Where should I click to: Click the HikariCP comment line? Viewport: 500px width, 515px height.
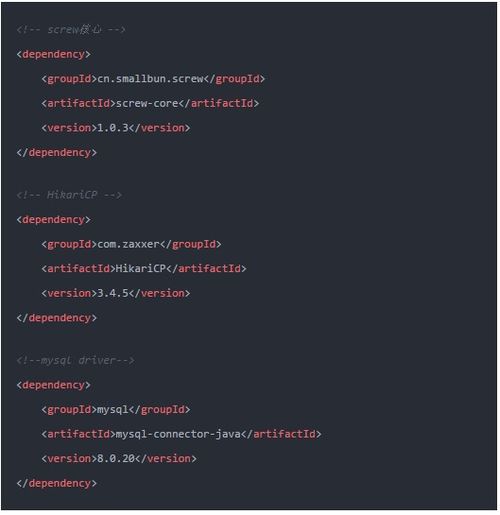tap(69, 195)
